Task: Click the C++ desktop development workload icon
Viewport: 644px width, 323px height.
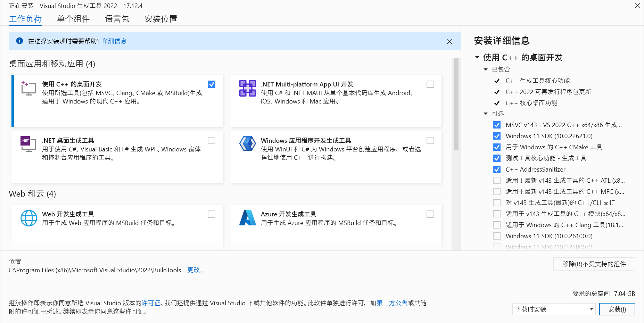Action: pos(28,88)
